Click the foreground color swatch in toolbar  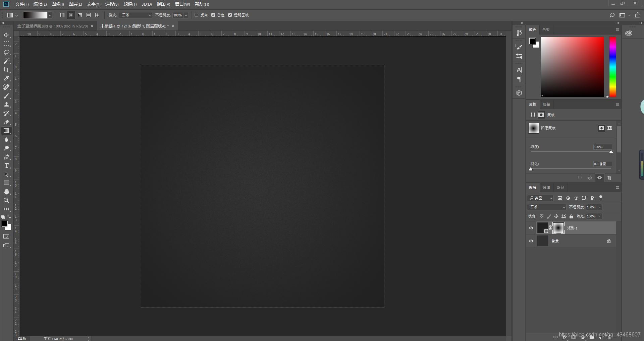(x=5, y=224)
